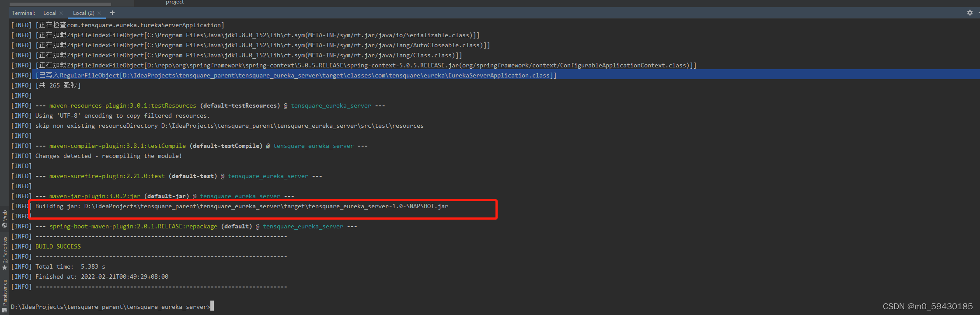Image resolution: width=980 pixels, height=315 pixels.
Task: Click the java/lang/Class.class log line
Action: click(x=248, y=55)
